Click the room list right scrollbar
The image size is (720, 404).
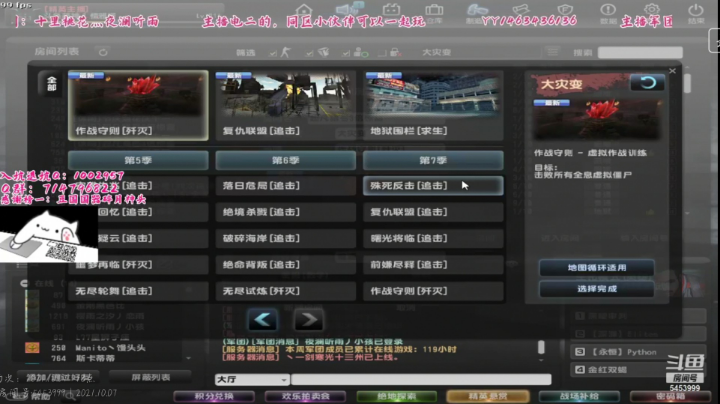click(687, 84)
